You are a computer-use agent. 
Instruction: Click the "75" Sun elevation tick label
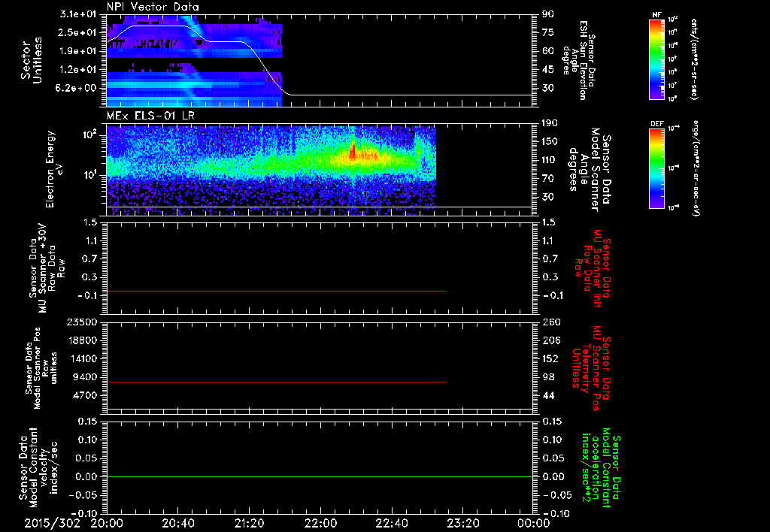[x=547, y=32]
